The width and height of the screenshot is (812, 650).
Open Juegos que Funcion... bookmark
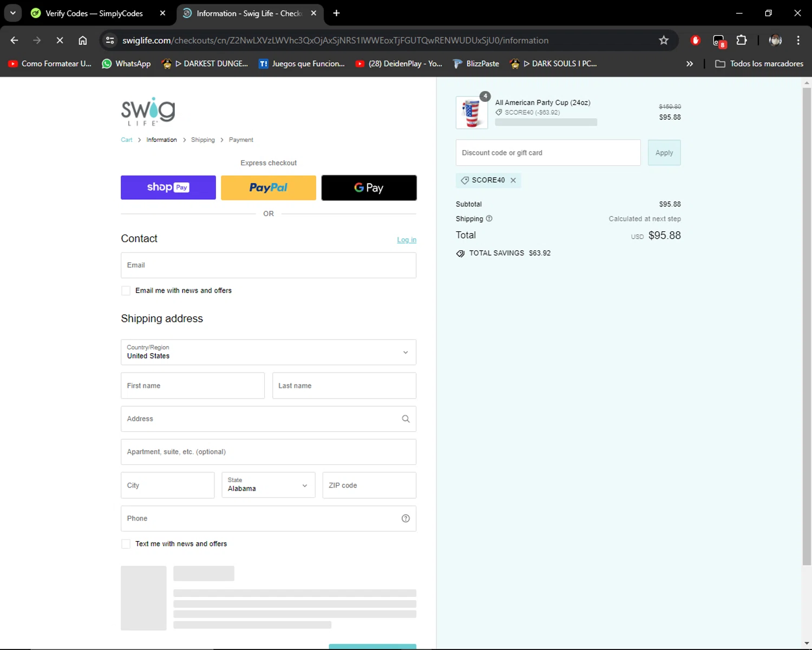click(x=302, y=63)
